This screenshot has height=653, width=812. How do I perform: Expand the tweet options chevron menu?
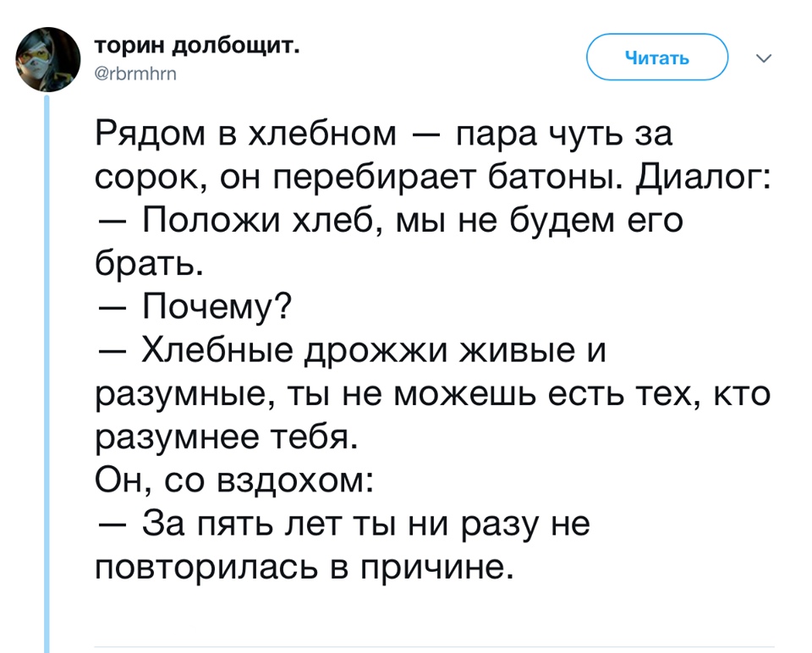[x=764, y=58]
